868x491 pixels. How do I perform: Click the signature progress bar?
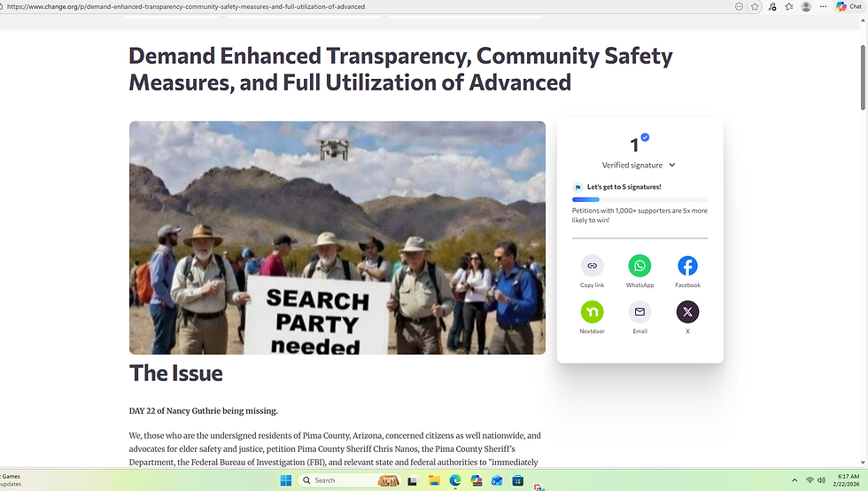pyautogui.click(x=639, y=199)
